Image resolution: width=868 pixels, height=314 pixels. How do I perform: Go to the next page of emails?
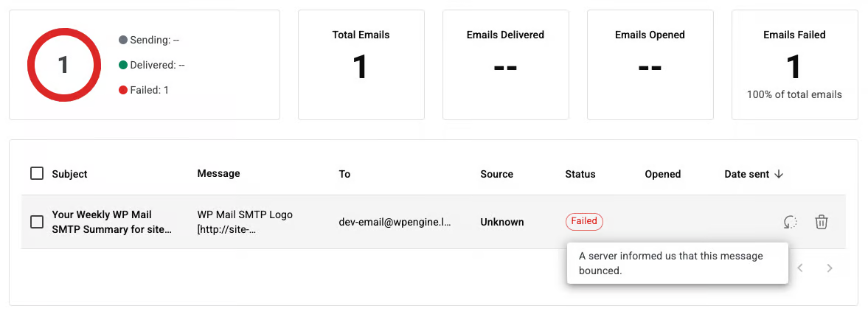coord(830,268)
